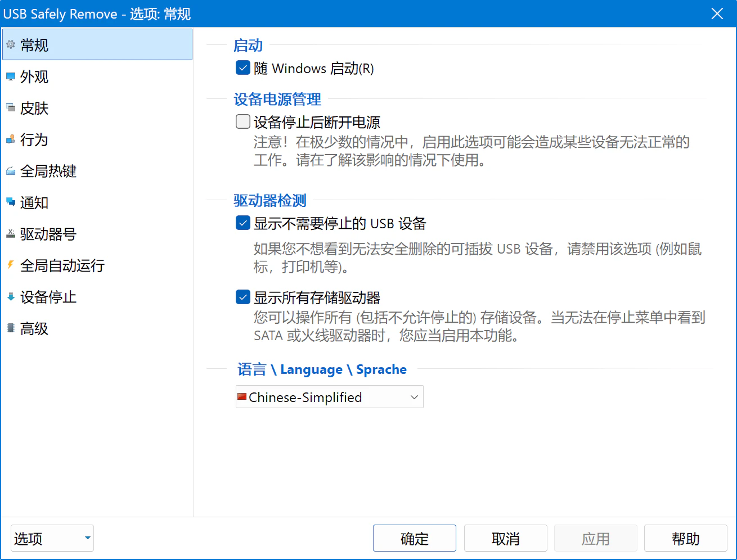Select the 行为 page
The height and width of the screenshot is (560, 737).
[x=97, y=139]
